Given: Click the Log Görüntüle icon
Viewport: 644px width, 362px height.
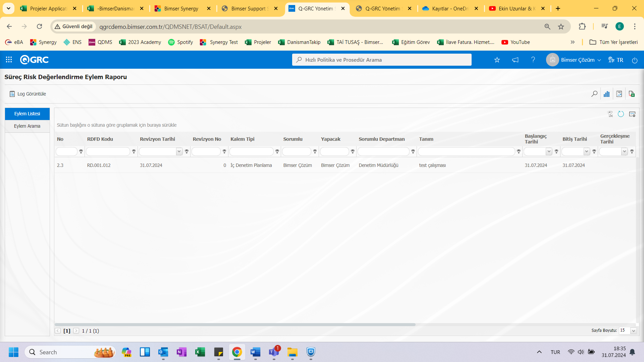Looking at the screenshot, I should click(12, 93).
